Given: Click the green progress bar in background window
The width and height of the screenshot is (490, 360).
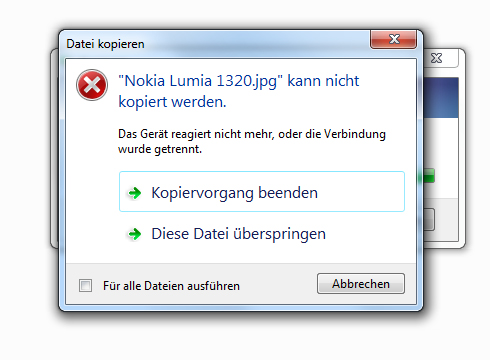Looking at the screenshot, I should click(429, 176).
